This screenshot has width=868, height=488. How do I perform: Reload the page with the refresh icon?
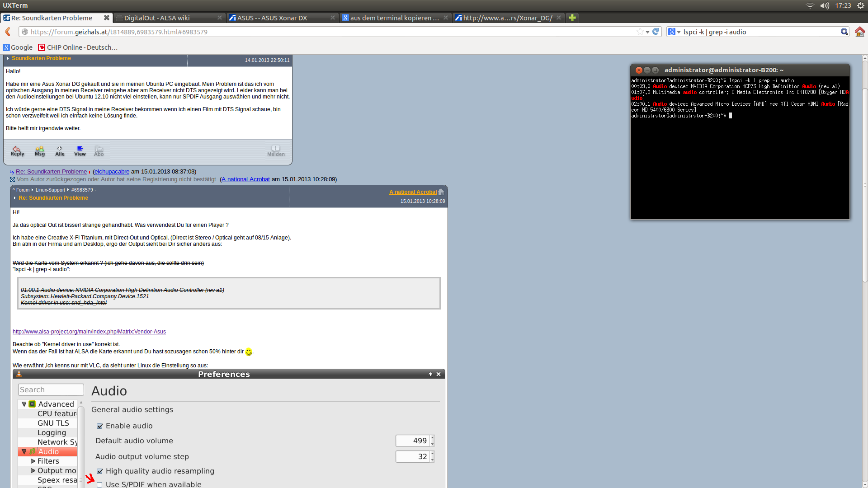click(x=656, y=32)
